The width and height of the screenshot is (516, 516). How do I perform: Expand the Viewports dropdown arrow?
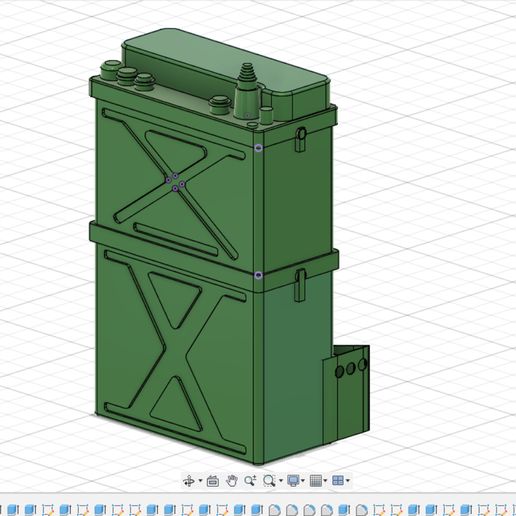click(348, 481)
